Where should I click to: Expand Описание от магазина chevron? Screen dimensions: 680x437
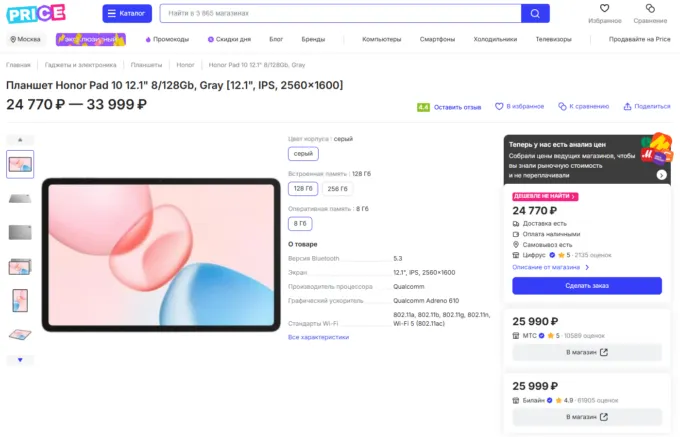pyautogui.click(x=587, y=267)
